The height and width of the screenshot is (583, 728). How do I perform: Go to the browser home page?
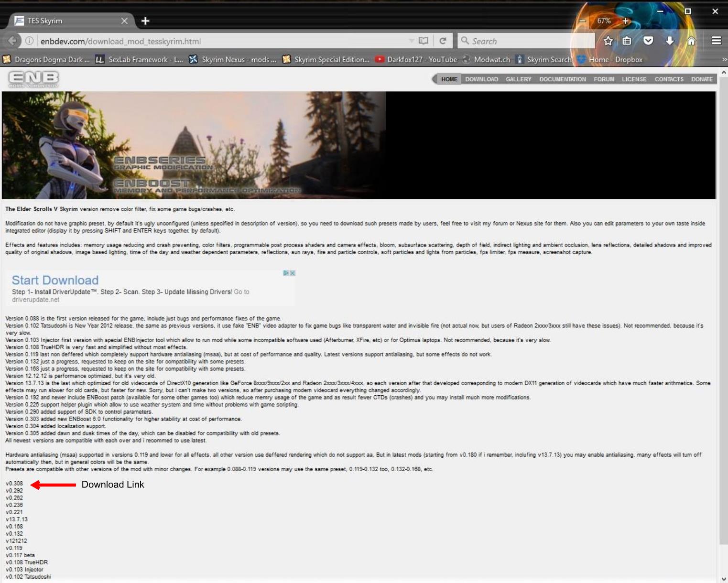691,41
